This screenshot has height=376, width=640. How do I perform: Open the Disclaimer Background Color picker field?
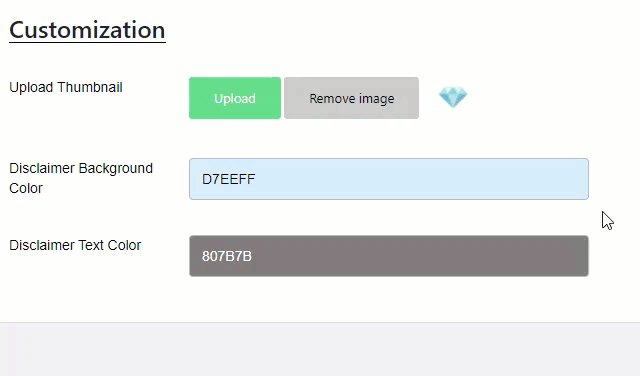pyautogui.click(x=389, y=179)
